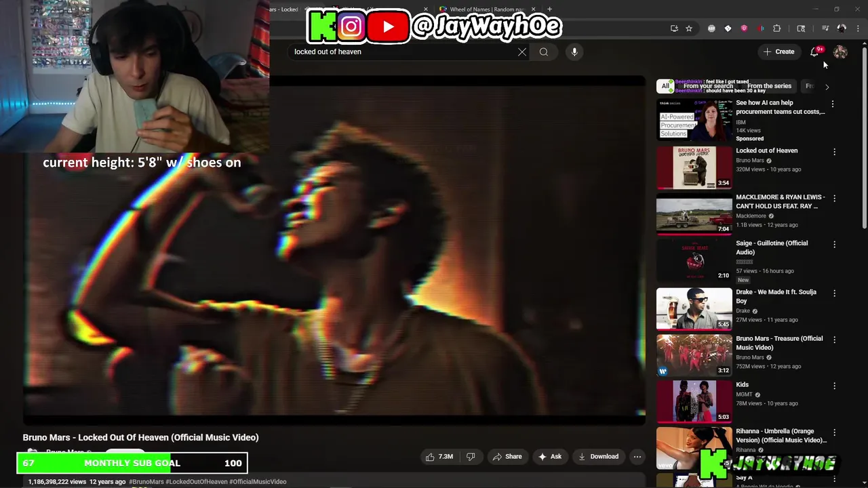Open Rihanna Umbrella video thumbnail
This screenshot has height=488, width=868.
pyautogui.click(x=694, y=447)
